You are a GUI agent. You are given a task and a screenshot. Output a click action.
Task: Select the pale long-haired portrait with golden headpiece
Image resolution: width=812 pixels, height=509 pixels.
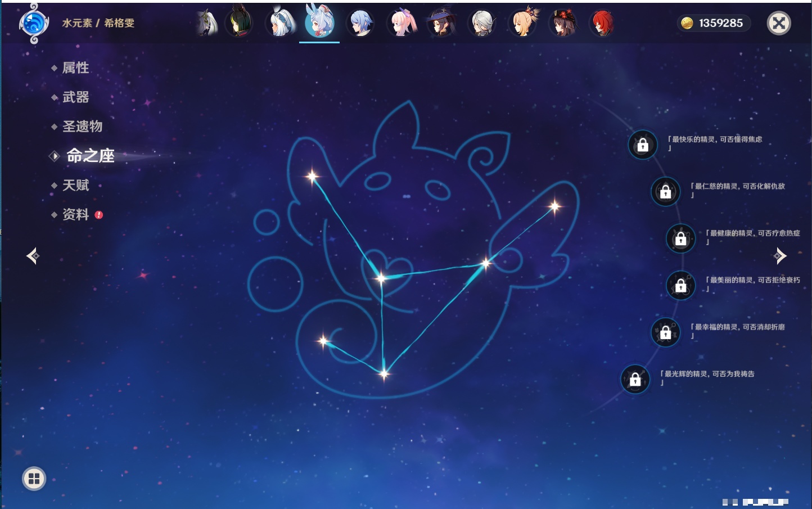[x=207, y=23]
